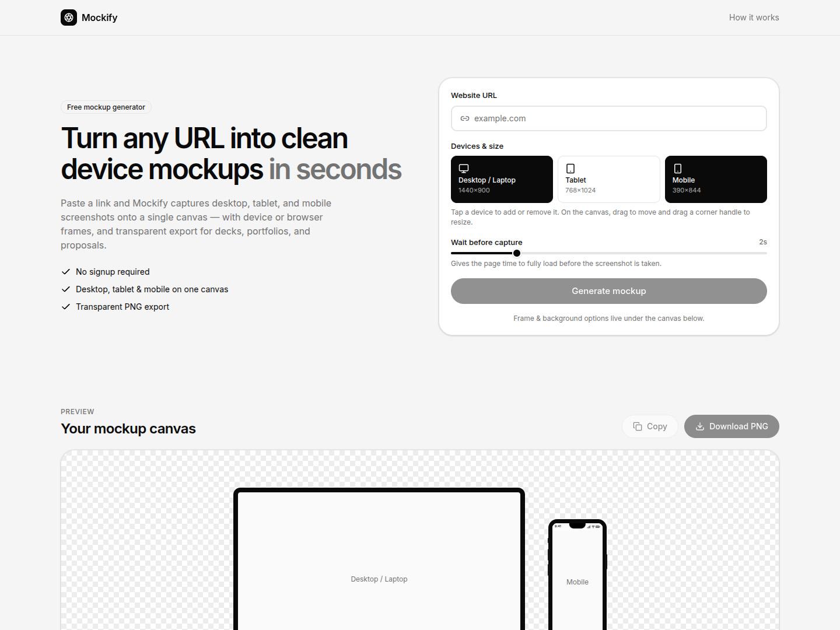The image size is (840, 630).
Task: Click the Wait before capture label
Action: pyautogui.click(x=487, y=243)
